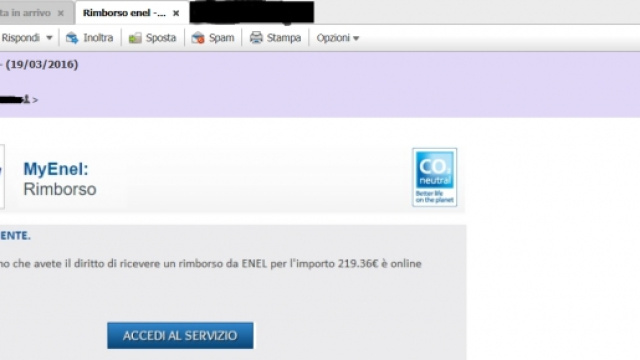The width and height of the screenshot is (640, 360).
Task: Click the 'ENTE.' blue heading text
Action: click(x=15, y=236)
